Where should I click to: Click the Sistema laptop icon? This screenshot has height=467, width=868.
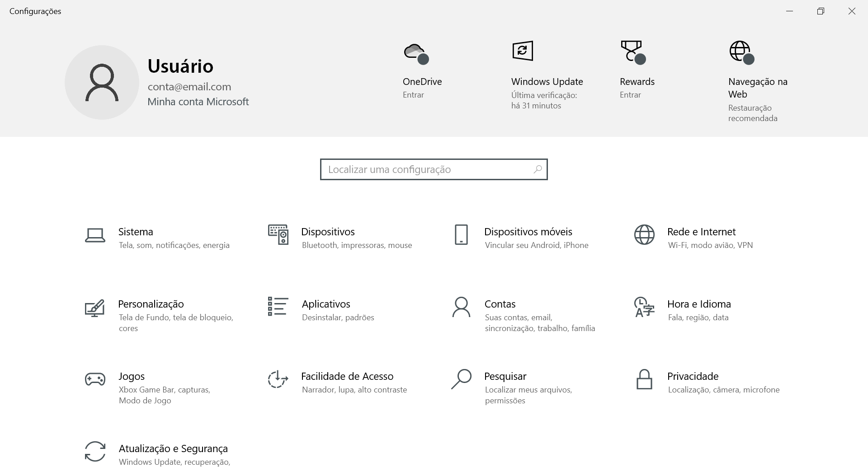pos(95,235)
